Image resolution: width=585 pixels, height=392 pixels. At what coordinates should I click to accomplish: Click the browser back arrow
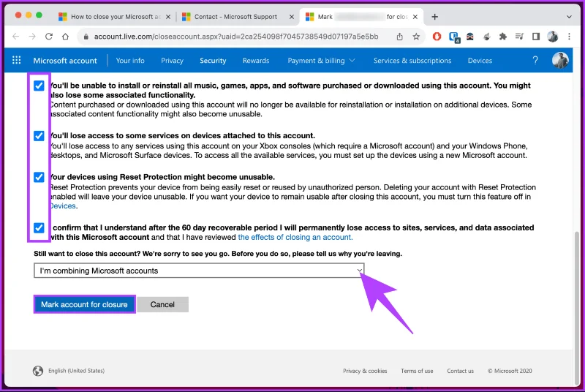[15, 37]
